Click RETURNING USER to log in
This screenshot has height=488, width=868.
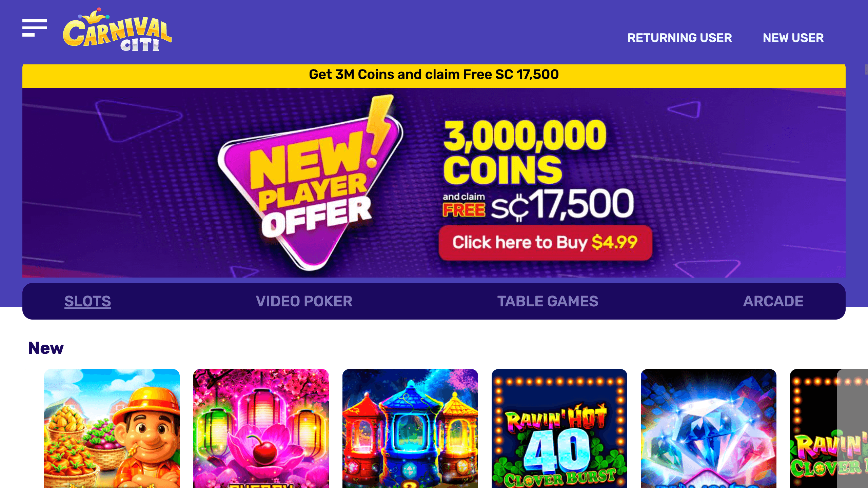tap(680, 38)
